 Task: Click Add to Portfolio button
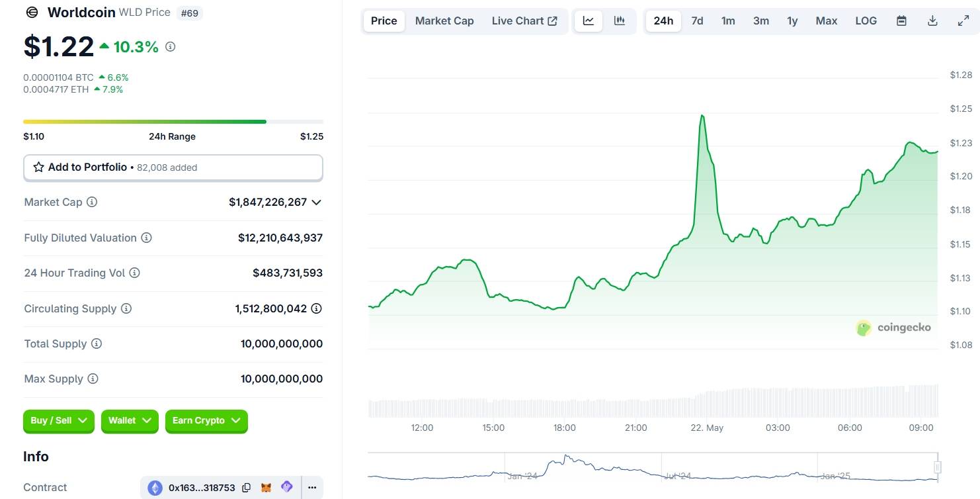click(x=173, y=167)
